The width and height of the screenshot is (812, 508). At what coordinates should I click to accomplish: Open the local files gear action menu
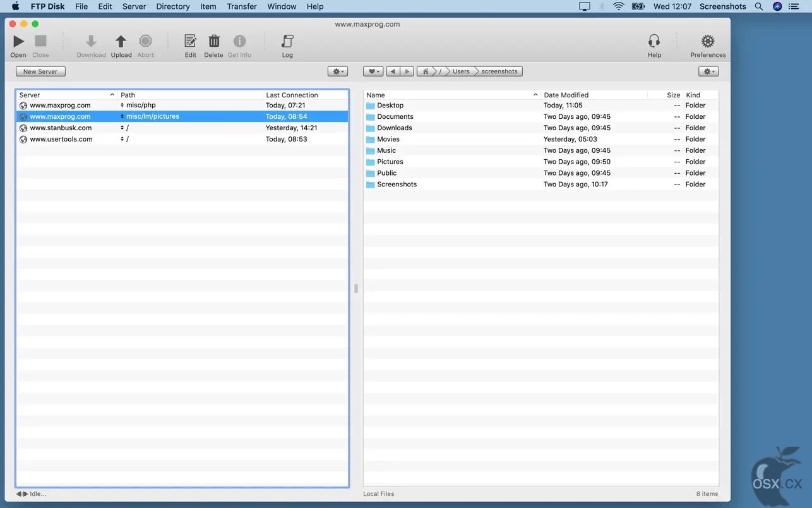708,71
